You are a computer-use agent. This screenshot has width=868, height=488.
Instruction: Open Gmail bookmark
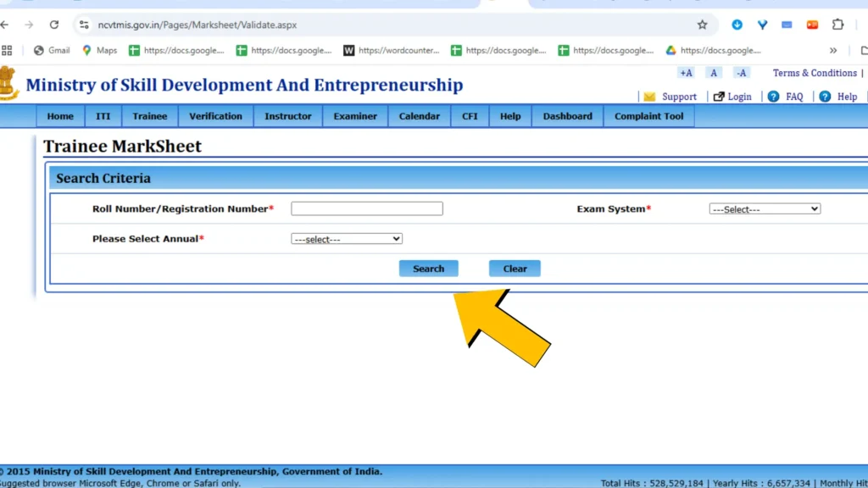coord(52,50)
